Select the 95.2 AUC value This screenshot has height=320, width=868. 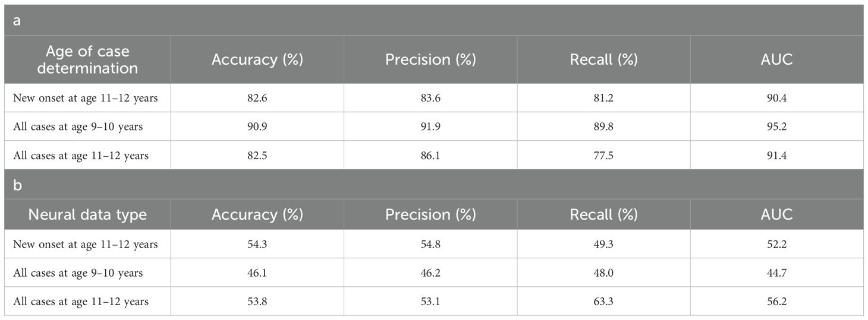tap(776, 126)
